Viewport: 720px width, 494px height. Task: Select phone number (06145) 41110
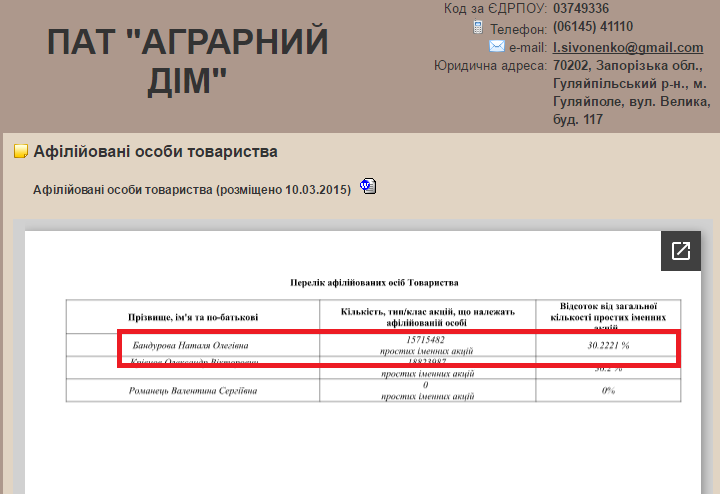pyautogui.click(x=593, y=27)
